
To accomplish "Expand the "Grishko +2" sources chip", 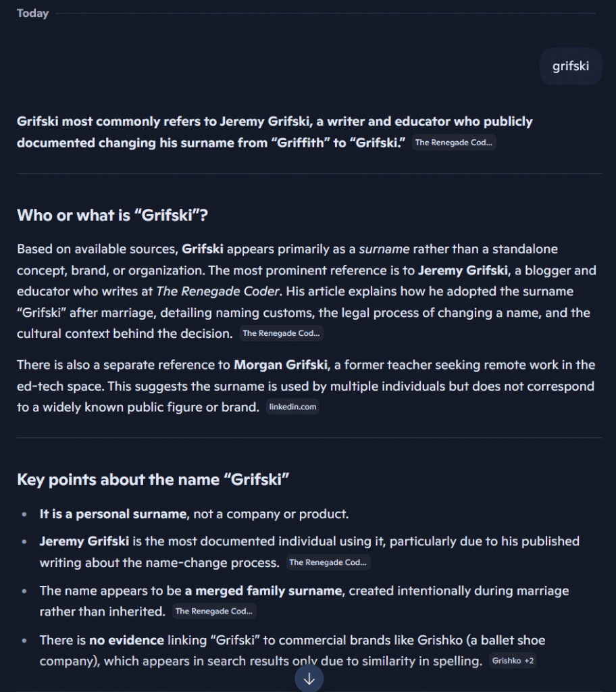I will tap(513, 661).
